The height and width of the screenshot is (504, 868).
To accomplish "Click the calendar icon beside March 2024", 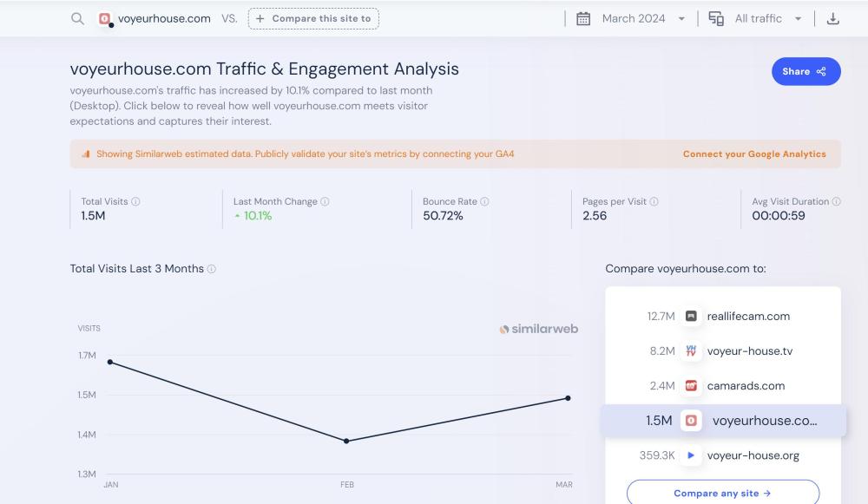I will point(583,18).
